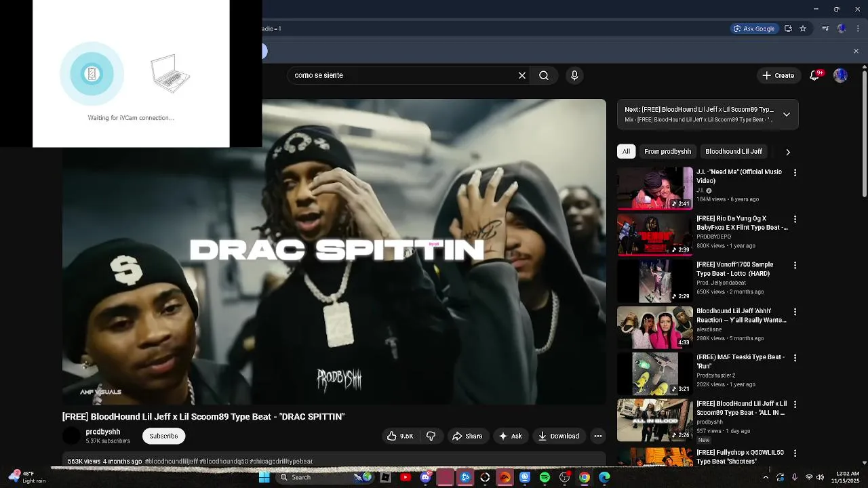Viewport: 868px width, 488px height.
Task: Bookmark this page with the star icon
Action: click(803, 28)
